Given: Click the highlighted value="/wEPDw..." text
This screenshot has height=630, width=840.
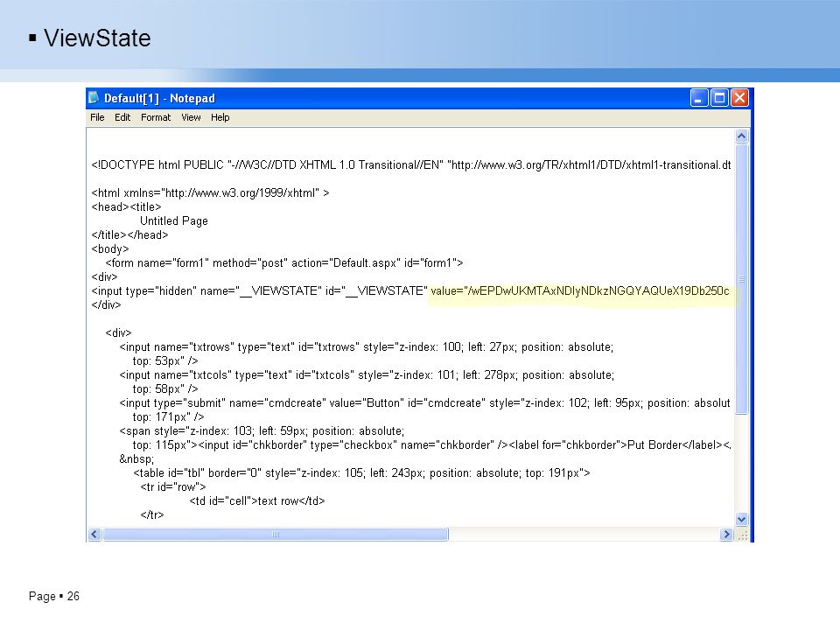Looking at the screenshot, I should pos(579,290).
